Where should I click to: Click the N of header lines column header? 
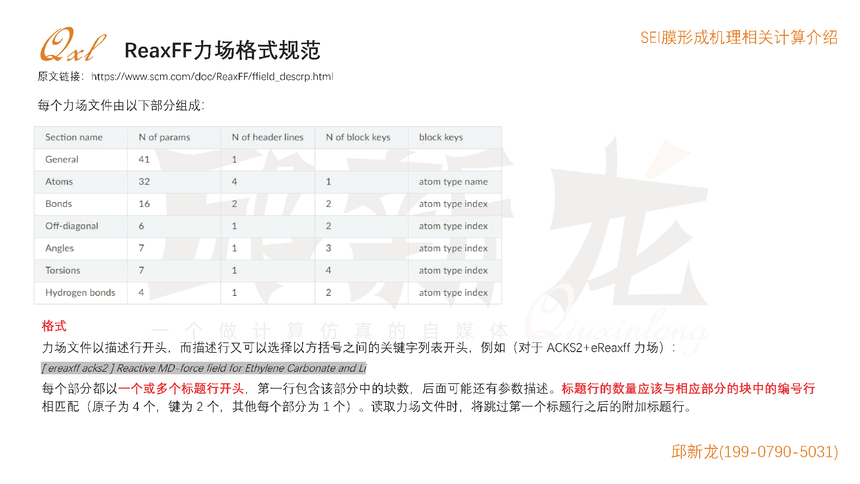tap(265, 137)
